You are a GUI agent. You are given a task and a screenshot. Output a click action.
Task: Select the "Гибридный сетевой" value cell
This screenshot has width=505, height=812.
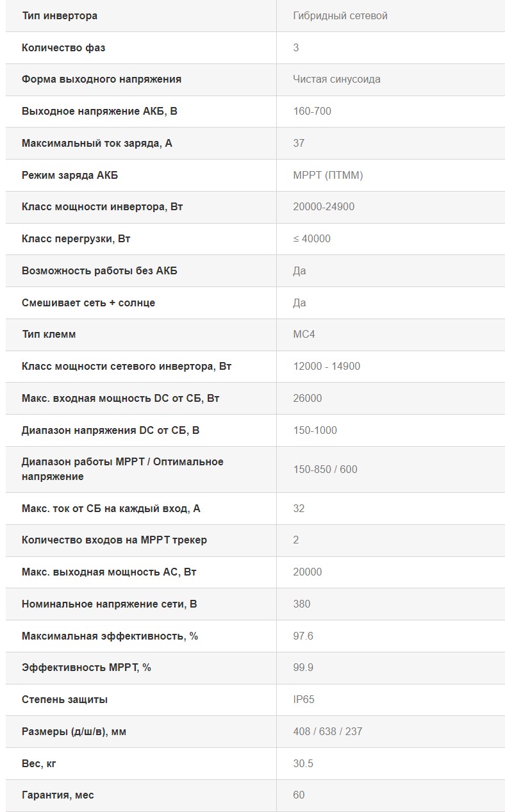click(x=340, y=15)
